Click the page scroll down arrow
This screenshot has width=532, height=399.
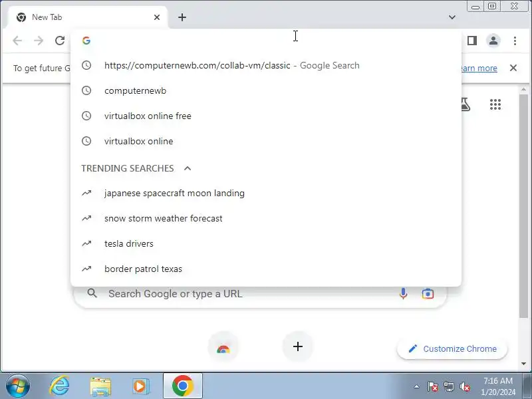tap(523, 364)
